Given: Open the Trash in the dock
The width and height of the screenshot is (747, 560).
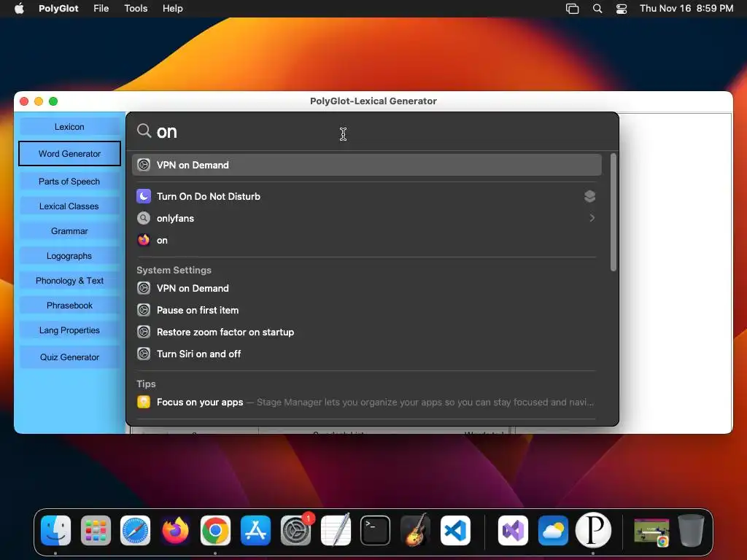Looking at the screenshot, I should 692,530.
